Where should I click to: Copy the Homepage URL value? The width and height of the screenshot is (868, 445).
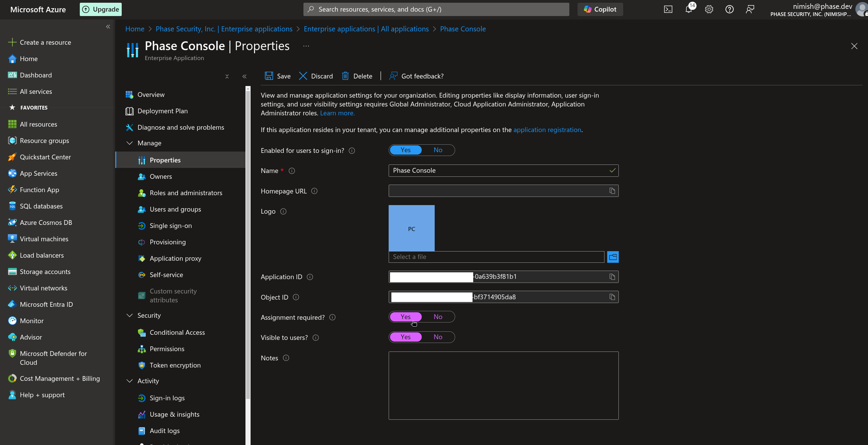tap(612, 191)
